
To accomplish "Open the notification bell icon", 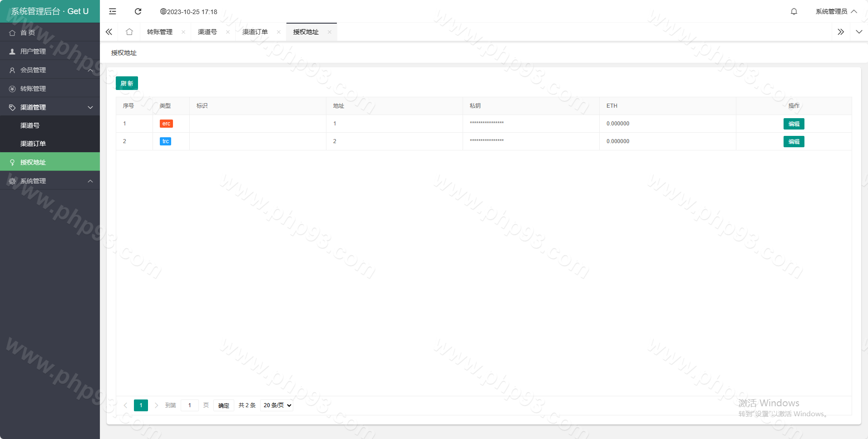I will [794, 11].
